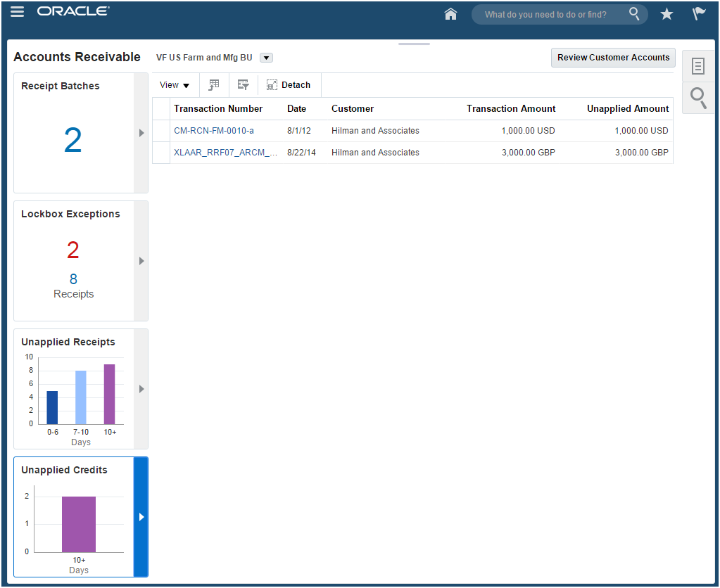Click the Export to Excel toolbar icon
The image size is (720, 588).
214,85
